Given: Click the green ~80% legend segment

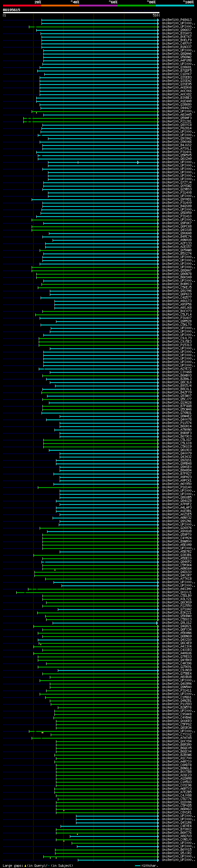Looking at the screenshot, I should (x=136, y=6).
